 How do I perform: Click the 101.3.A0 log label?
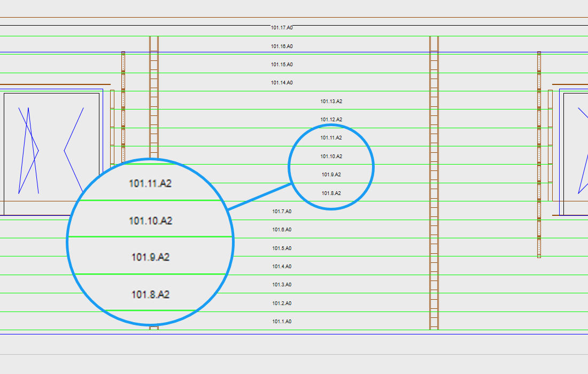[x=282, y=285]
